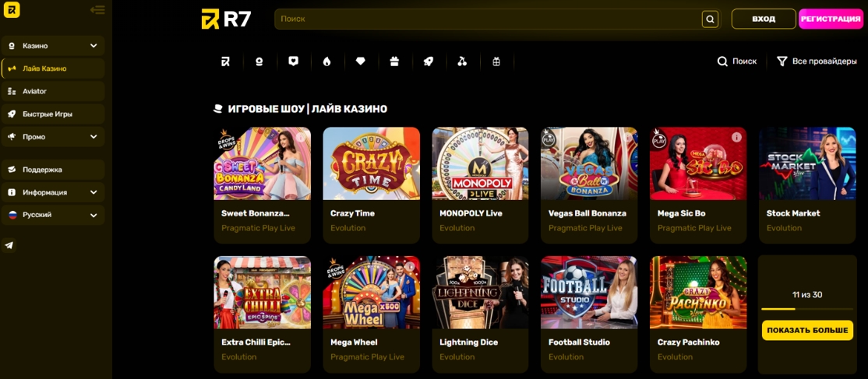Image resolution: width=868 pixels, height=379 pixels.
Task: Click the Stock Market title text
Action: click(793, 213)
